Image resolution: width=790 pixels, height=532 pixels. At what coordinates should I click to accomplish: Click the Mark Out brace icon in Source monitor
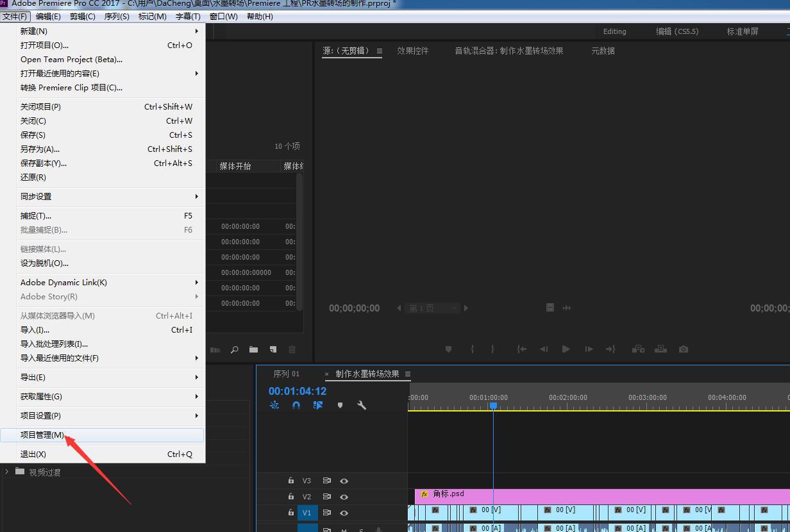coord(492,349)
